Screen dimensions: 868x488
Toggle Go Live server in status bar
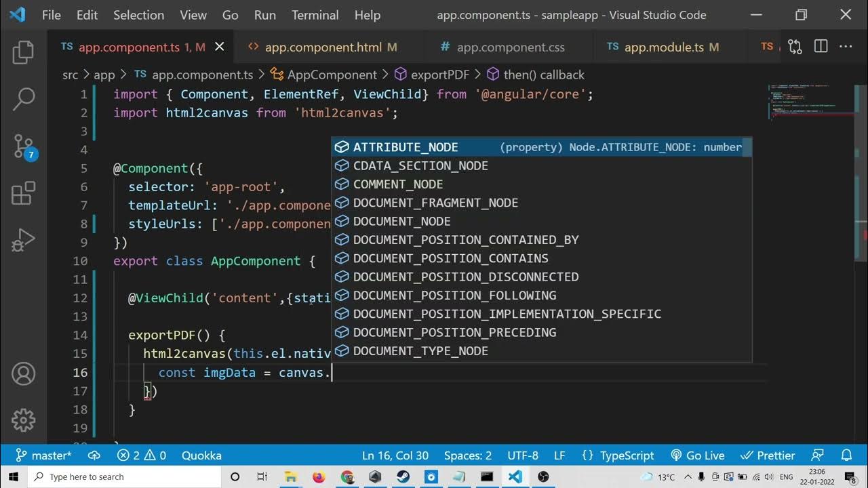point(697,455)
